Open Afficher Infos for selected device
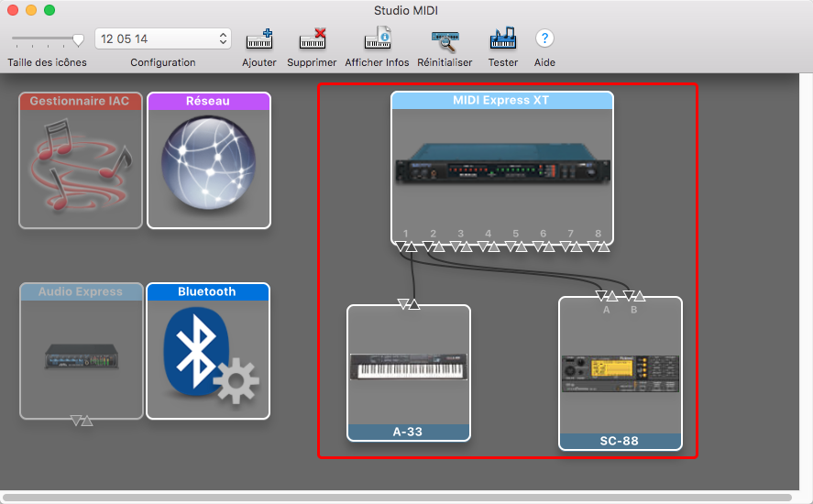Screen dimensions: 813x504 coord(378,38)
